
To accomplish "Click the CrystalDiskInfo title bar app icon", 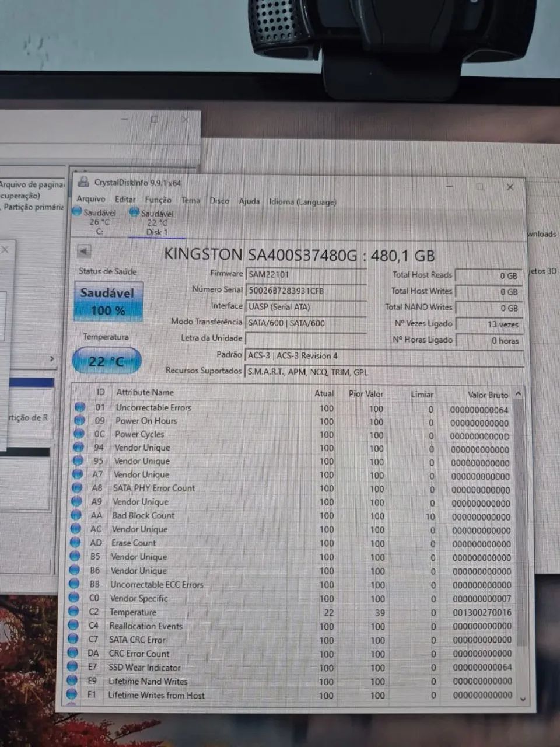I will tap(83, 182).
